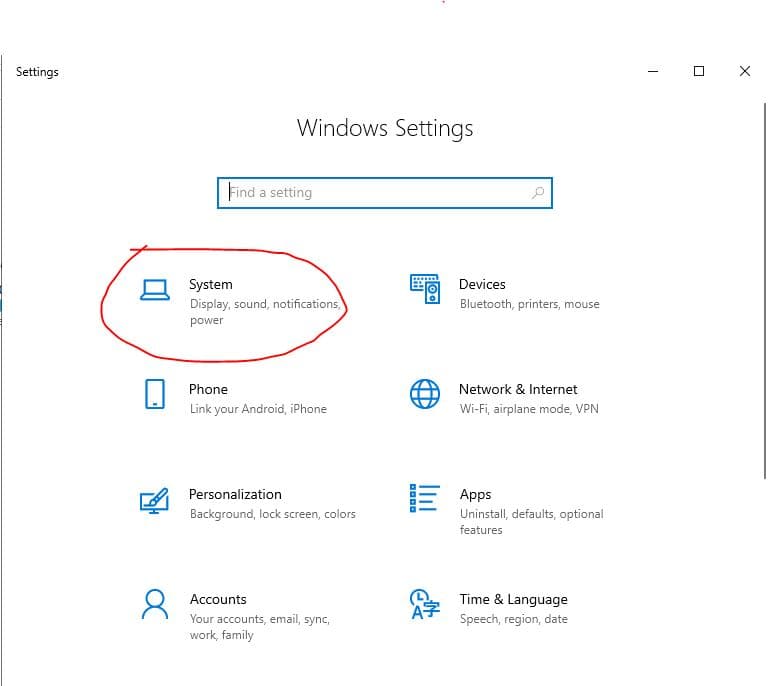Click 'Uninstall, defaults, optional features' description

pos(531,522)
